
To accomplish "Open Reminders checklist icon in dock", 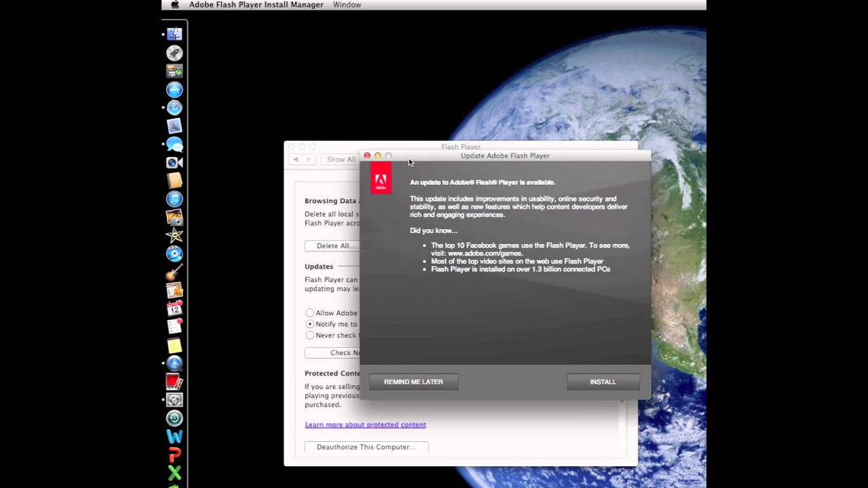I will coord(174,327).
